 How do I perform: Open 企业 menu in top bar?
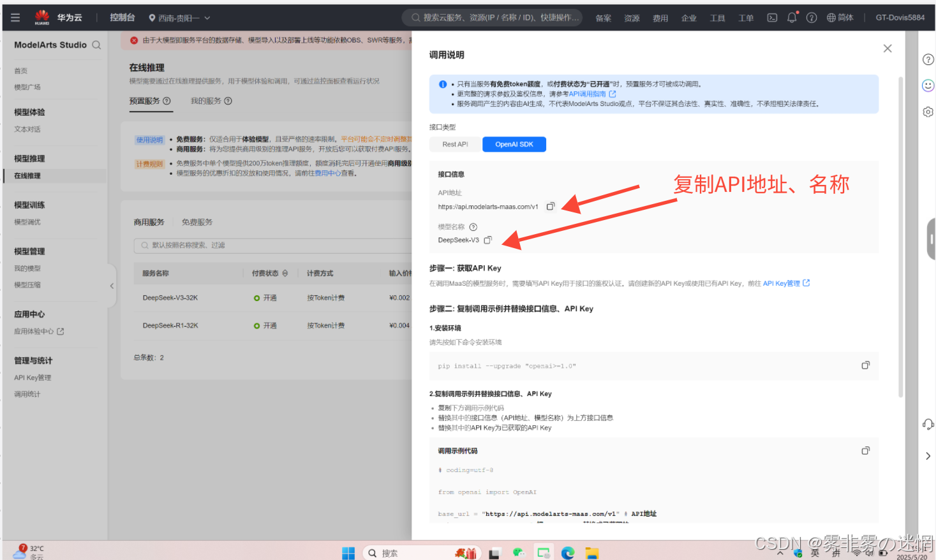point(689,18)
